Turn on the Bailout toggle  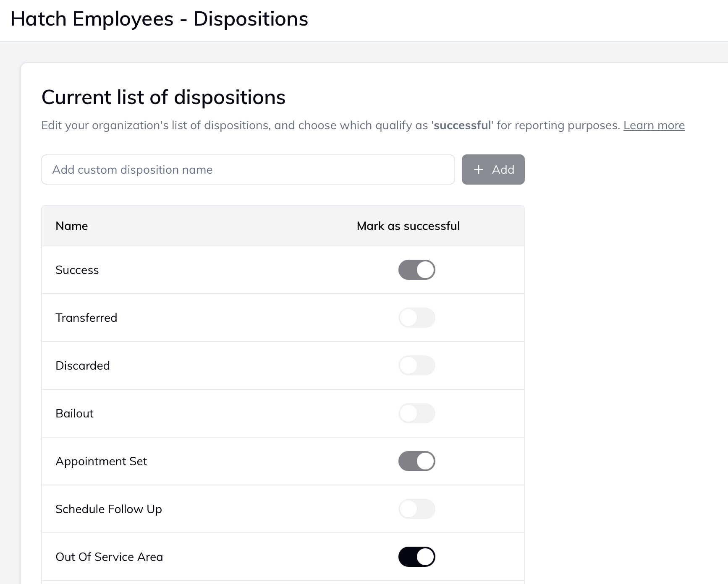coord(416,413)
